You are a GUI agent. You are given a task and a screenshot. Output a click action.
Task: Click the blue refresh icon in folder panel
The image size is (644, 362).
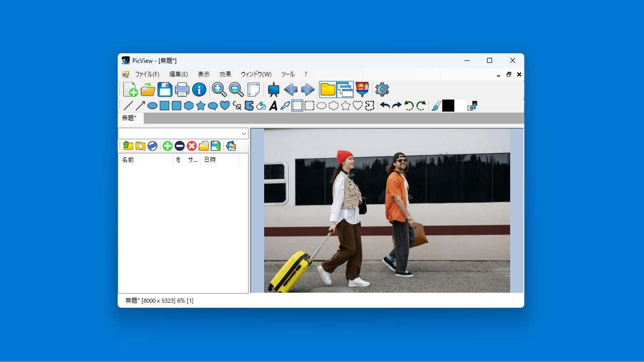pyautogui.click(x=152, y=146)
